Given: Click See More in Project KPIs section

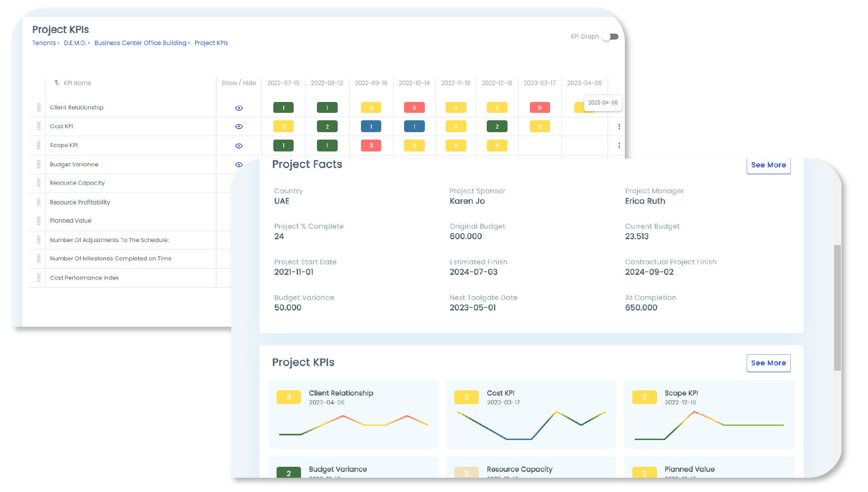Looking at the screenshot, I should tap(768, 363).
